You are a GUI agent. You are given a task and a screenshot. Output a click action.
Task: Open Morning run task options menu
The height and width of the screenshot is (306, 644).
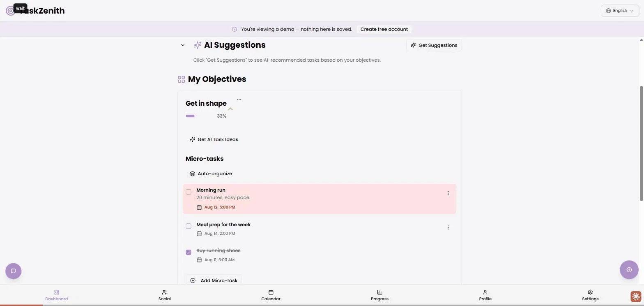(448, 193)
